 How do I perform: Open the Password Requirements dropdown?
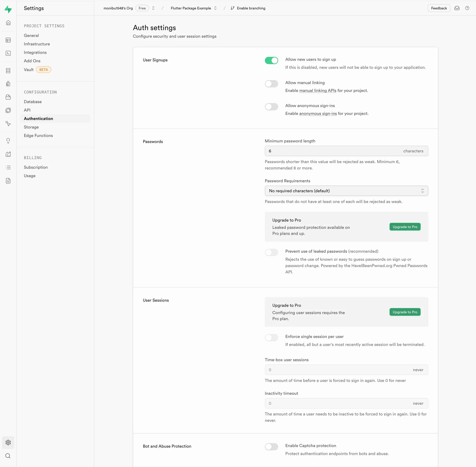click(x=346, y=191)
